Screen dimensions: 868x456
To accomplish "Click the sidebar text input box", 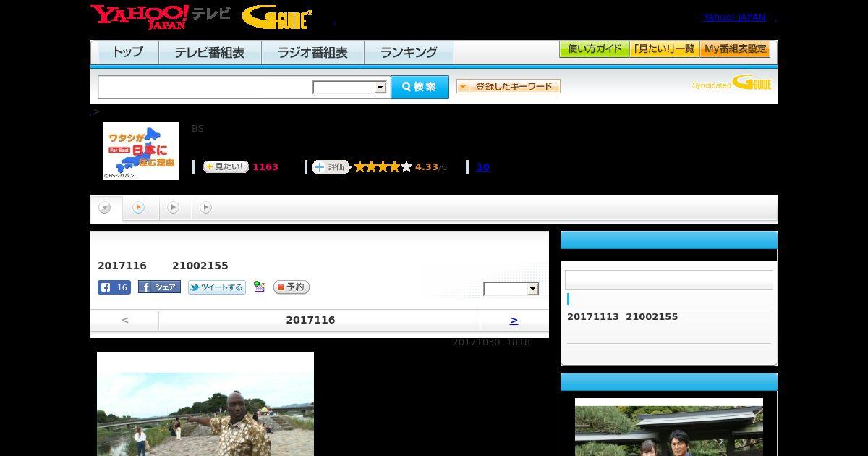I will tap(669, 280).
